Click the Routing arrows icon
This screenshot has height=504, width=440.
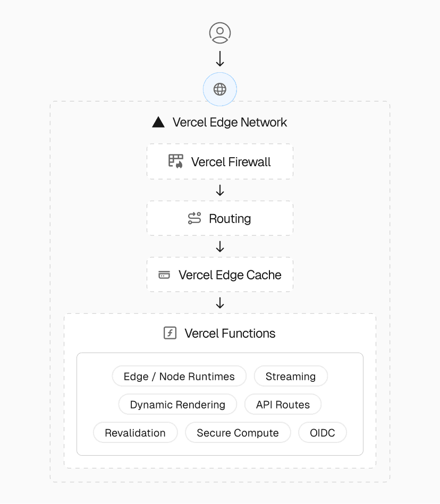[x=194, y=218]
